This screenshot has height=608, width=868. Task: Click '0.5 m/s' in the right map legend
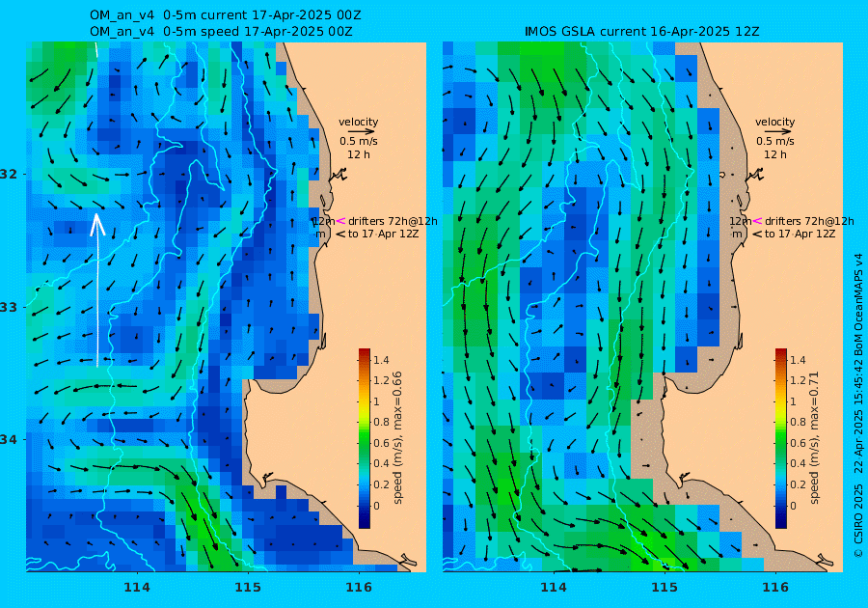coord(774,141)
